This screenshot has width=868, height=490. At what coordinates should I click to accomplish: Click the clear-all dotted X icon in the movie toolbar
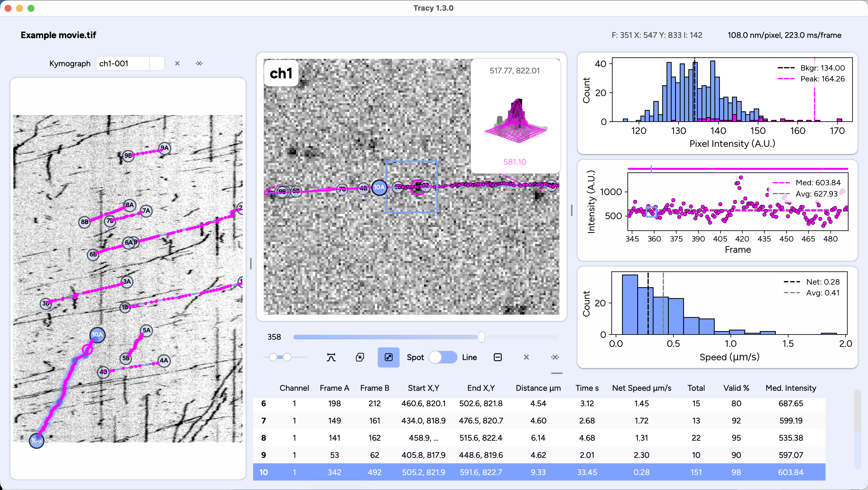click(x=555, y=357)
